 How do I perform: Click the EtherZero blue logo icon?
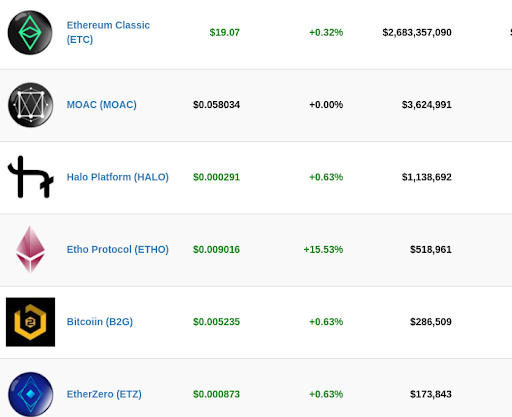pos(30,394)
